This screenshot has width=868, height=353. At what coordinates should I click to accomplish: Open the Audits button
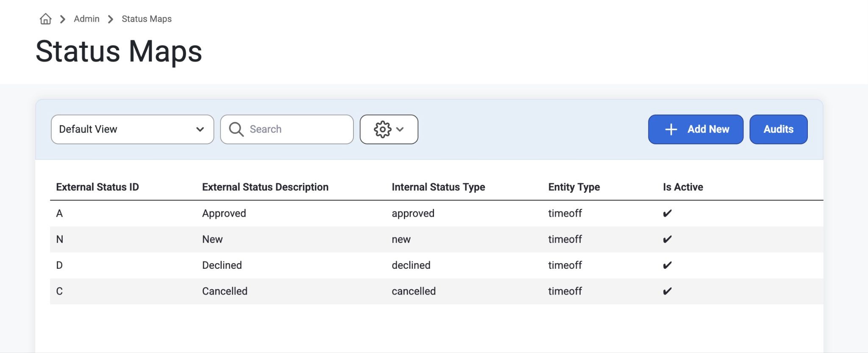(x=779, y=130)
